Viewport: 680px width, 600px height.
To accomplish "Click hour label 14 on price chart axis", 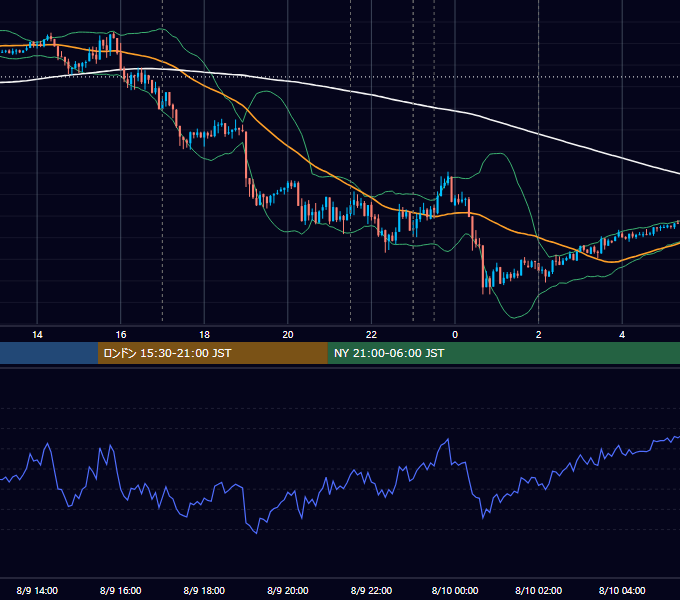I will pyautogui.click(x=37, y=335).
